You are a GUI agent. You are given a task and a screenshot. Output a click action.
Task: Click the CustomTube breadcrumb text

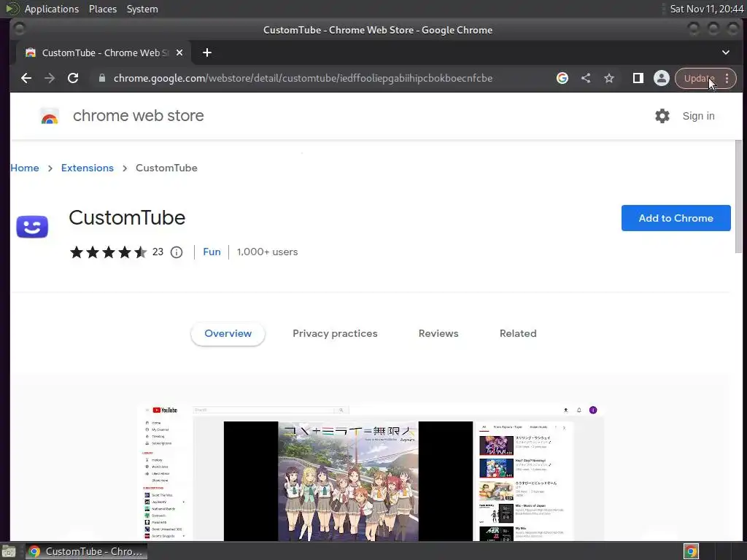click(166, 168)
